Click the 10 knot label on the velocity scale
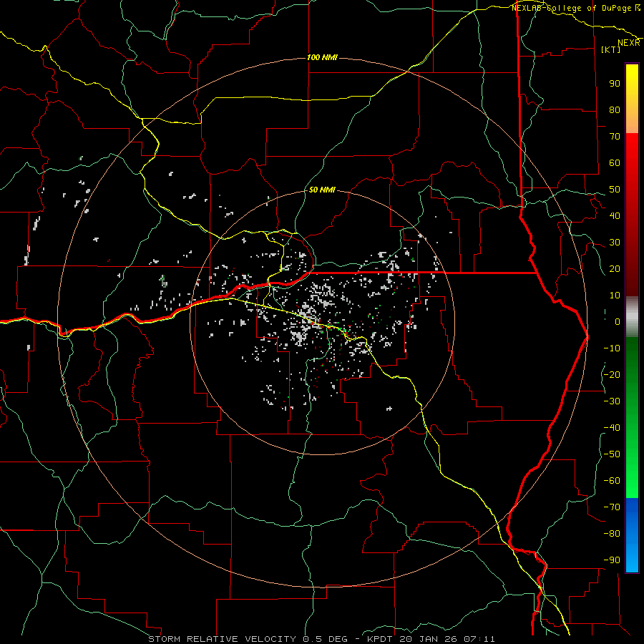Viewport: 644px width, 644px height. click(615, 296)
